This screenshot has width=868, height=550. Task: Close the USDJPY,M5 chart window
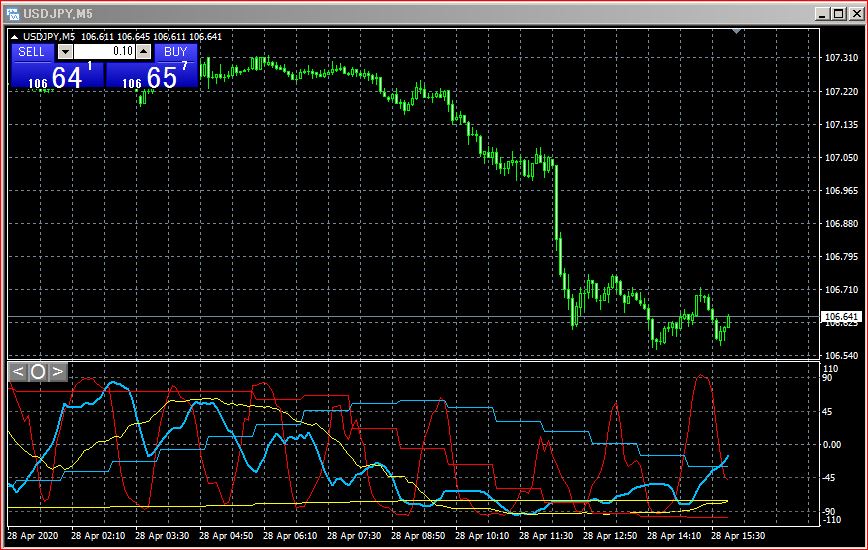(855, 14)
